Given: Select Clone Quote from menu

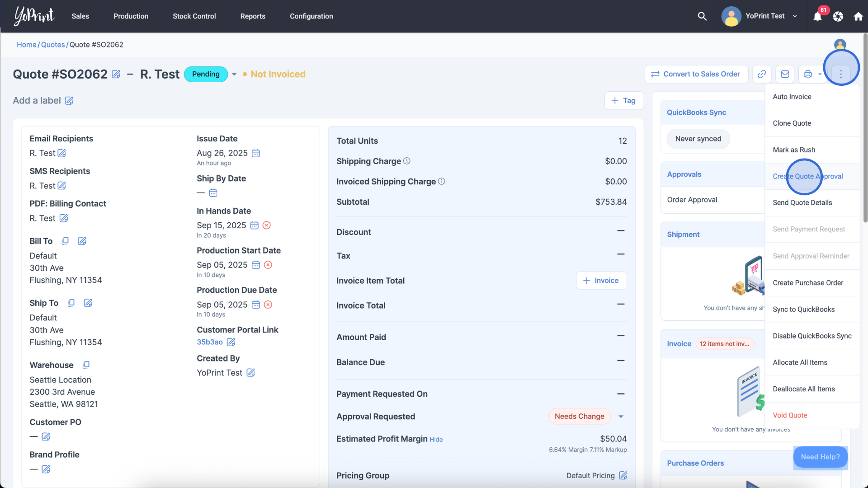Looking at the screenshot, I should 792,123.
